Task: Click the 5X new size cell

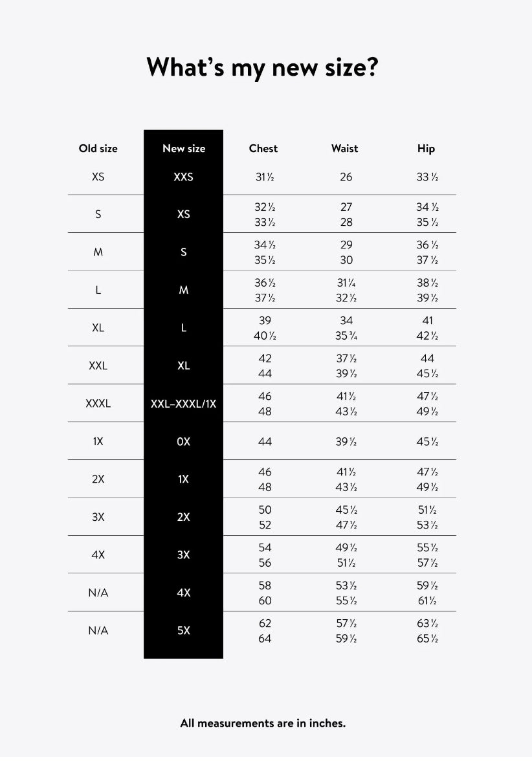Action: (x=184, y=630)
